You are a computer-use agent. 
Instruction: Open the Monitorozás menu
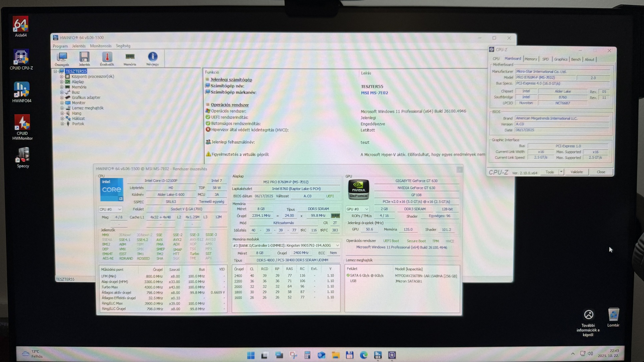(101, 46)
